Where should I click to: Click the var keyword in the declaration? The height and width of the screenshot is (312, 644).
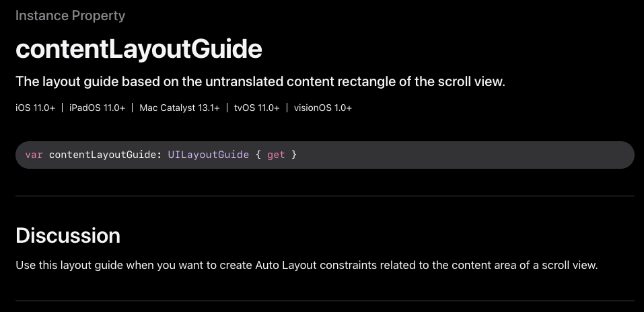34,155
